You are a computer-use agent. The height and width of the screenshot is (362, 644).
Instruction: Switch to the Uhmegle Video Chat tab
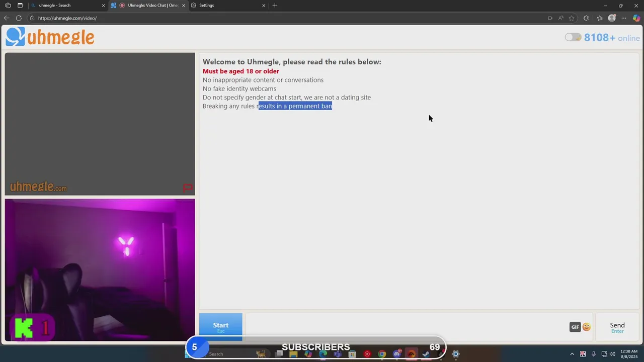(x=149, y=6)
